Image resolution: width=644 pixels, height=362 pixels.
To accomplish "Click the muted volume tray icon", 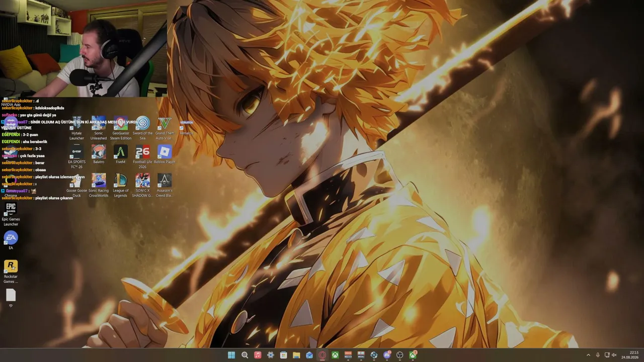I will click(614, 355).
